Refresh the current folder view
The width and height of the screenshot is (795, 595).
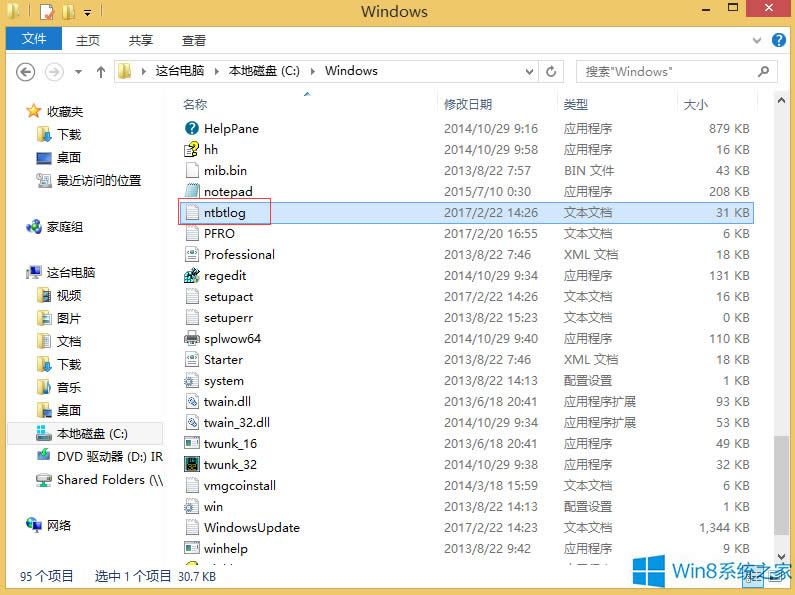point(551,72)
